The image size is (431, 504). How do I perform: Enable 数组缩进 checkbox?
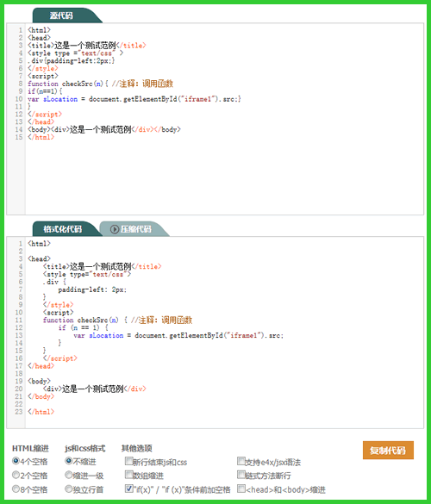[x=128, y=475]
